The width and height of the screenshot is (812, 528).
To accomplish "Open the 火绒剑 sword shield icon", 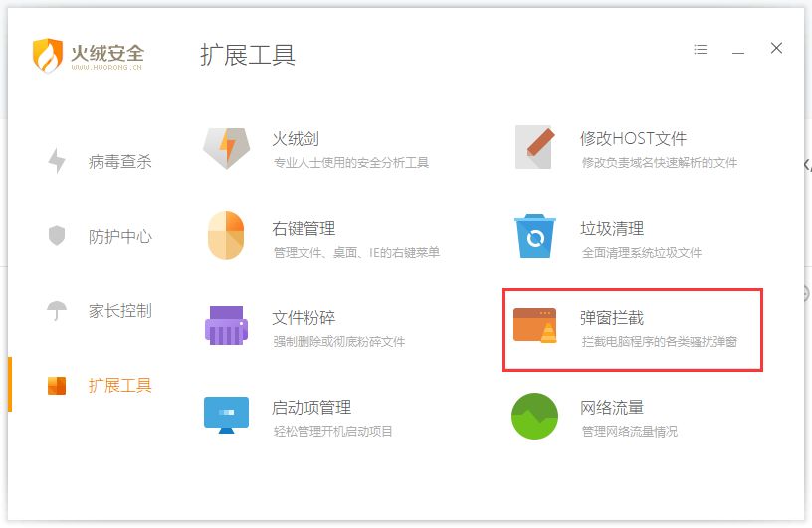I will click(226, 148).
